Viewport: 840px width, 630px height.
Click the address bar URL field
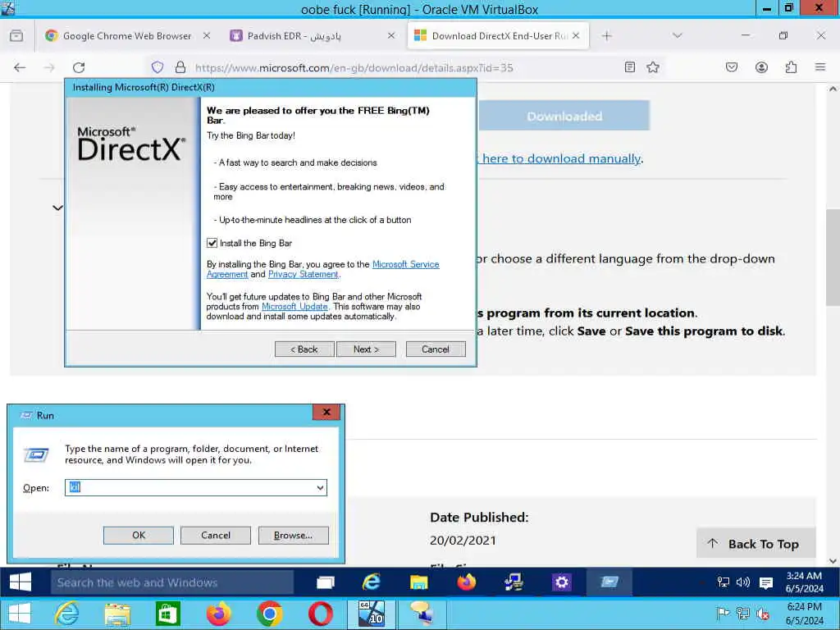click(x=354, y=68)
